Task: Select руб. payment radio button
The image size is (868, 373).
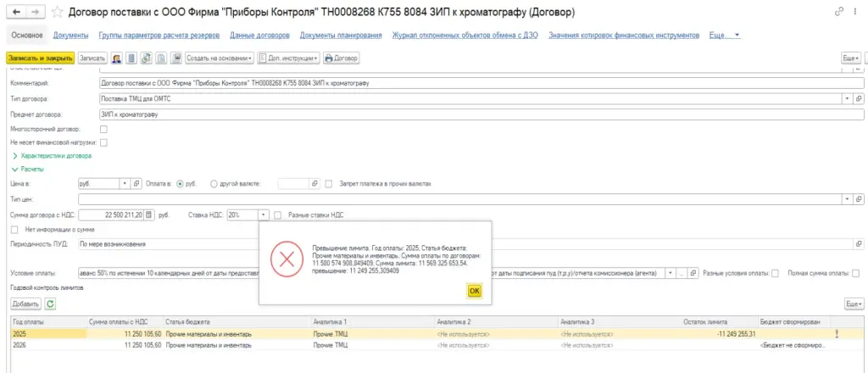Action: (x=180, y=184)
